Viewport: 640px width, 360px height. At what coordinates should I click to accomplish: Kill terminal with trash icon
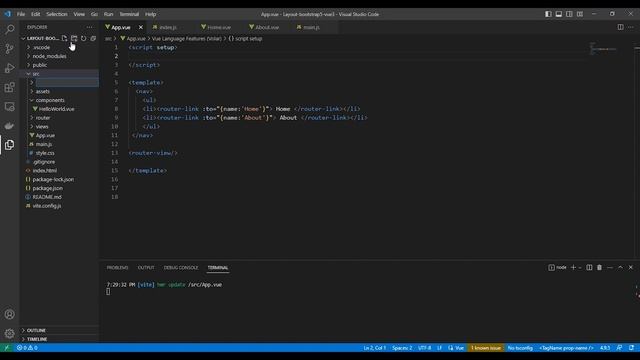tap(599, 267)
